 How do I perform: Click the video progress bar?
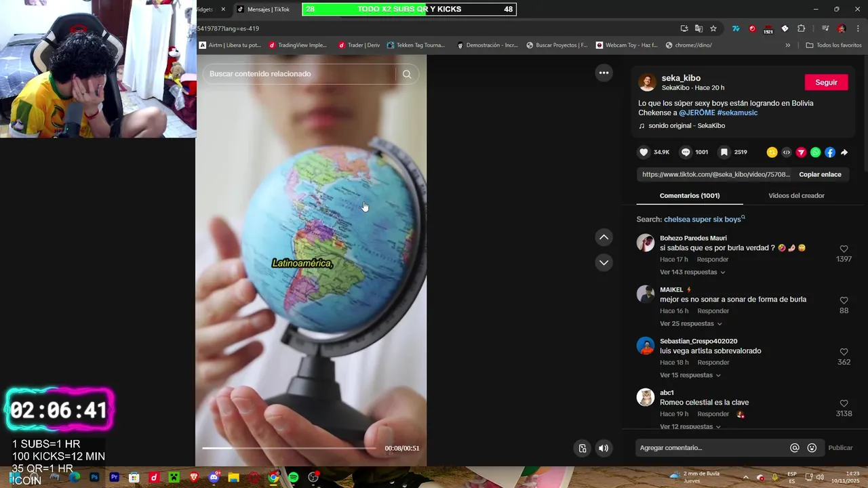tap(289, 448)
